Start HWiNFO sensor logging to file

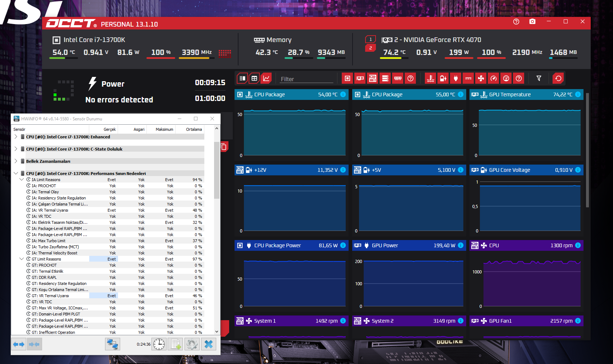click(x=176, y=344)
